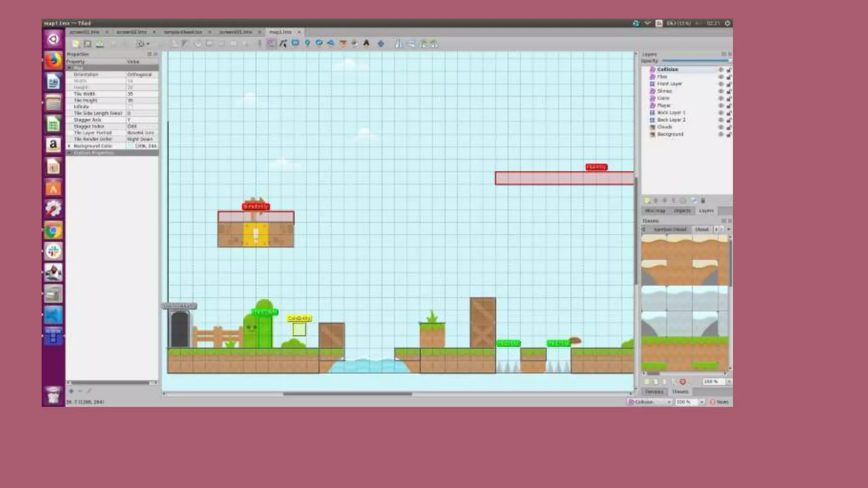868x488 pixels.
Task: Open Firefox from the Ubuntu dock
Action: click(x=53, y=61)
